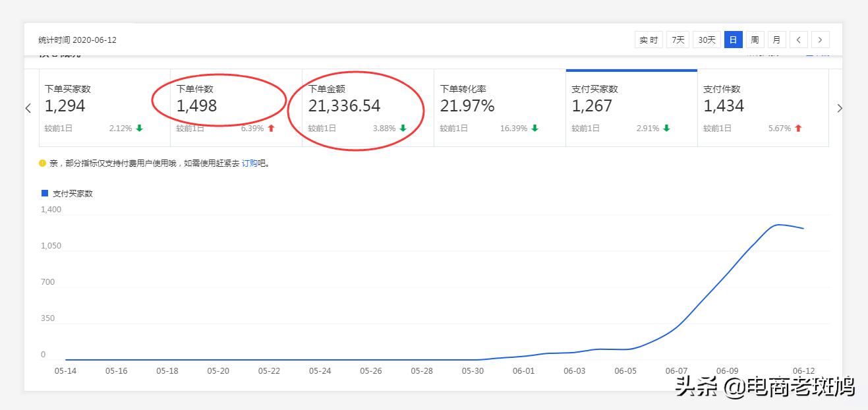This screenshot has width=868, height=410.
Task: Click the green down arrow in 下单金额 card
Action: [x=403, y=129]
